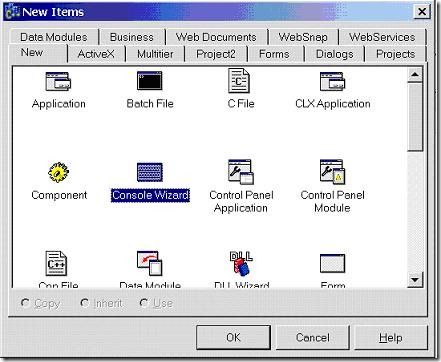Select the Control Panel Module icon

[x=332, y=172]
